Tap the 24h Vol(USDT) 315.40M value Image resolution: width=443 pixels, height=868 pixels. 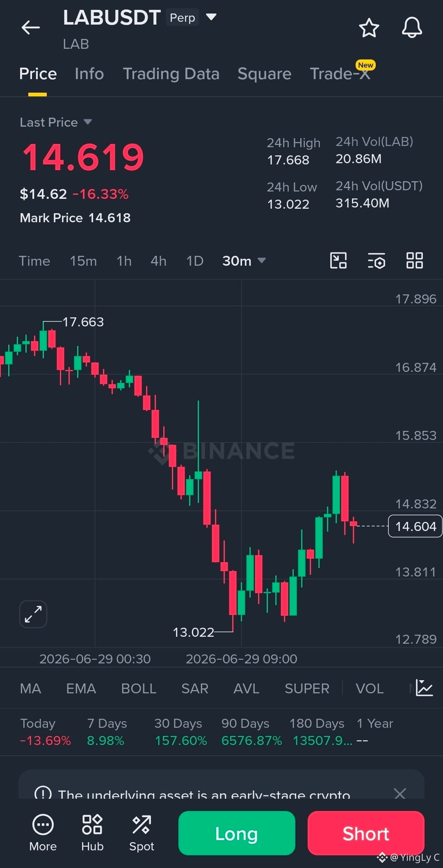click(362, 203)
